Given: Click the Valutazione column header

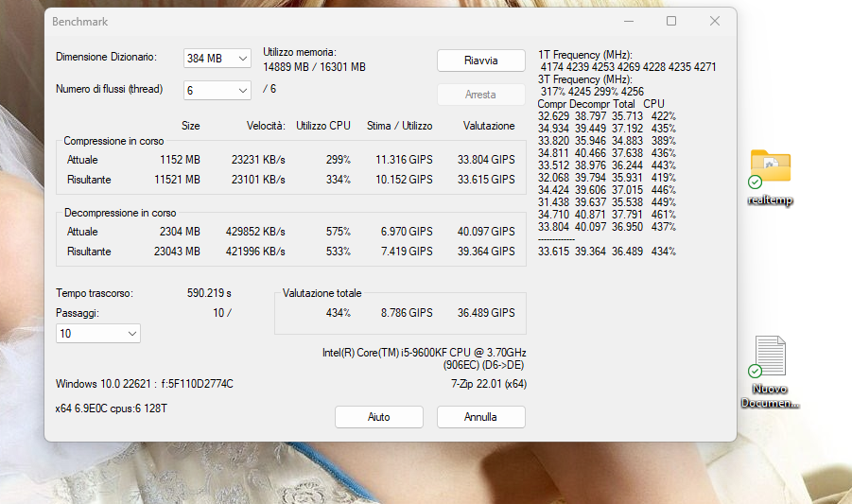Looking at the screenshot, I should click(489, 126).
